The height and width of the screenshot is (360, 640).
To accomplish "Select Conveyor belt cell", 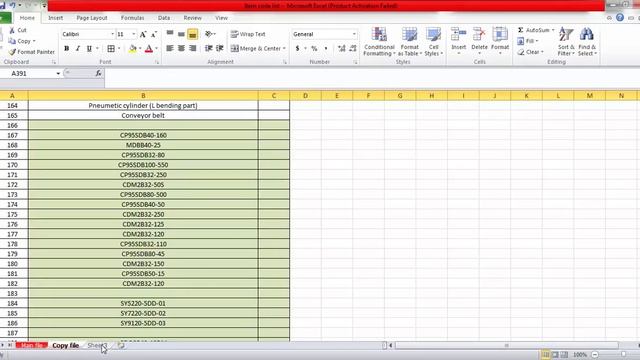I will [x=143, y=116].
